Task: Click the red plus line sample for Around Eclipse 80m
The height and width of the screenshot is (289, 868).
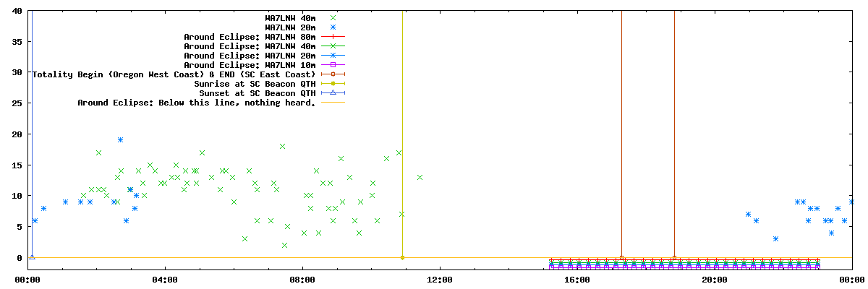Action: click(x=333, y=36)
